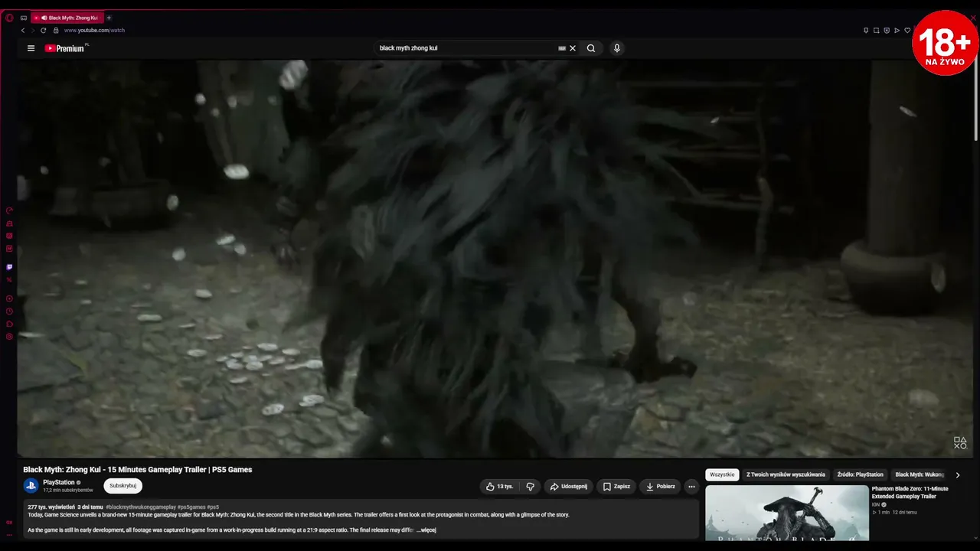This screenshot has height=551, width=980.
Task: Click the PlayStation shapes watermark in video
Action: tap(960, 443)
